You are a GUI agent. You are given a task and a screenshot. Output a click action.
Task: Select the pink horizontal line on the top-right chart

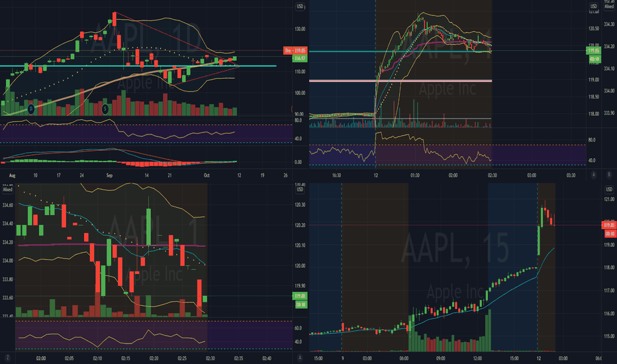400,81
